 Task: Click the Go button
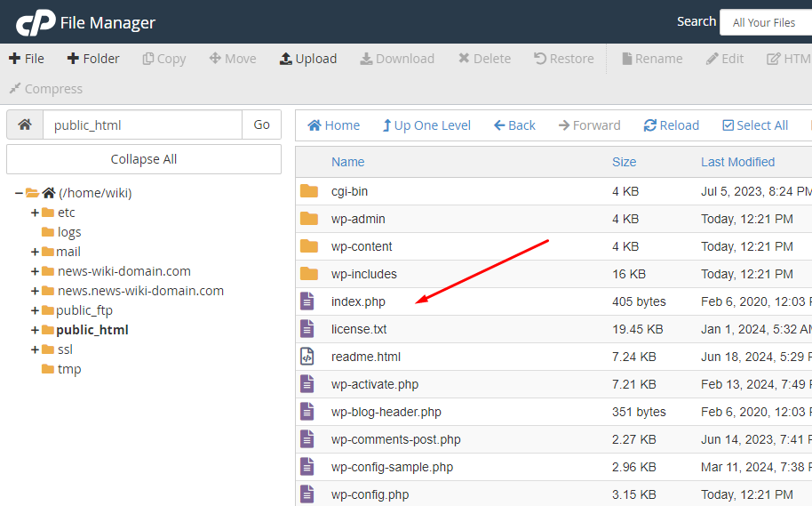pos(261,124)
